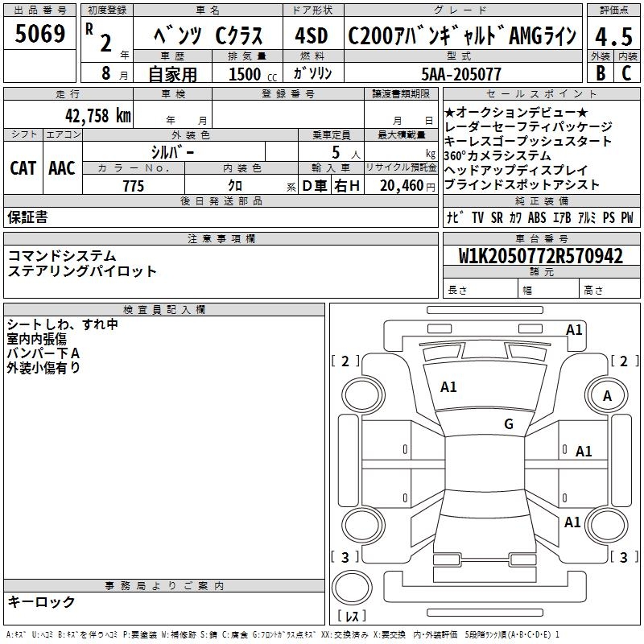Click the front left wheel circle
Screen dimensions: 644x644
362,394
